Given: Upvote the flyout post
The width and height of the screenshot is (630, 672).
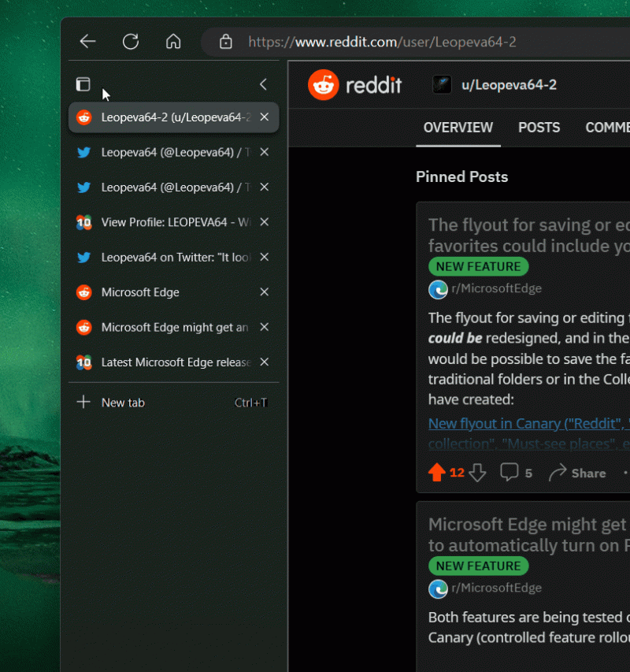Looking at the screenshot, I should click(438, 472).
